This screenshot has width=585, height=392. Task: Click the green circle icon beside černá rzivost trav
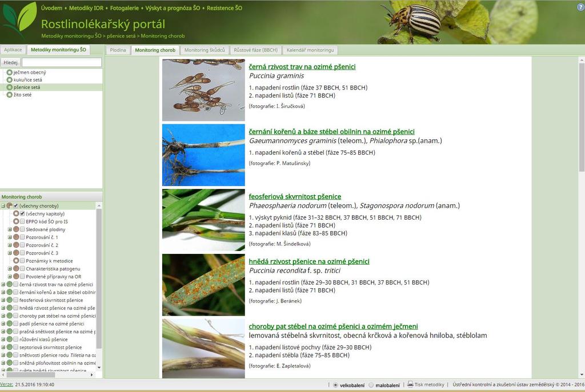coord(9,284)
